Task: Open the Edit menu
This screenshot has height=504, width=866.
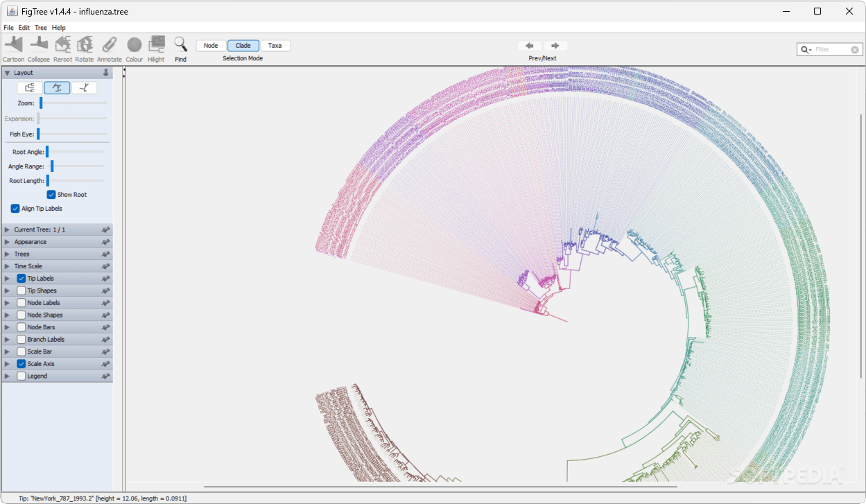Action: coord(24,28)
